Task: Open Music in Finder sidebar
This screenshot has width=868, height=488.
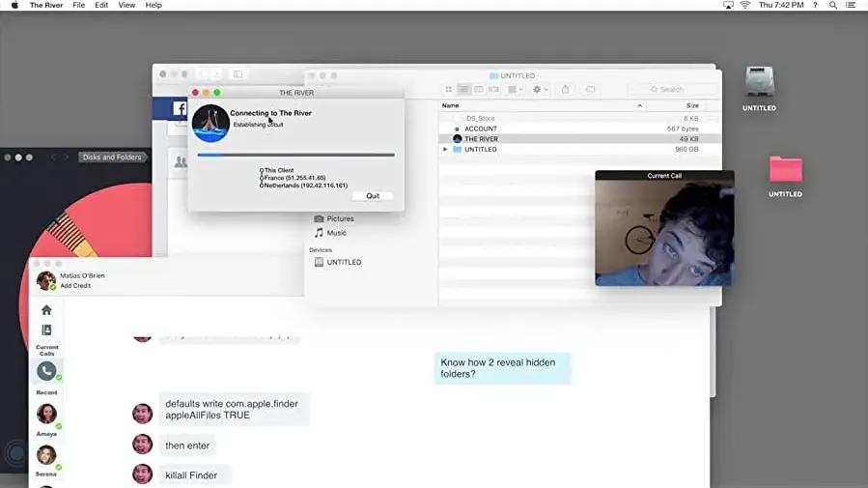Action: coord(330,233)
